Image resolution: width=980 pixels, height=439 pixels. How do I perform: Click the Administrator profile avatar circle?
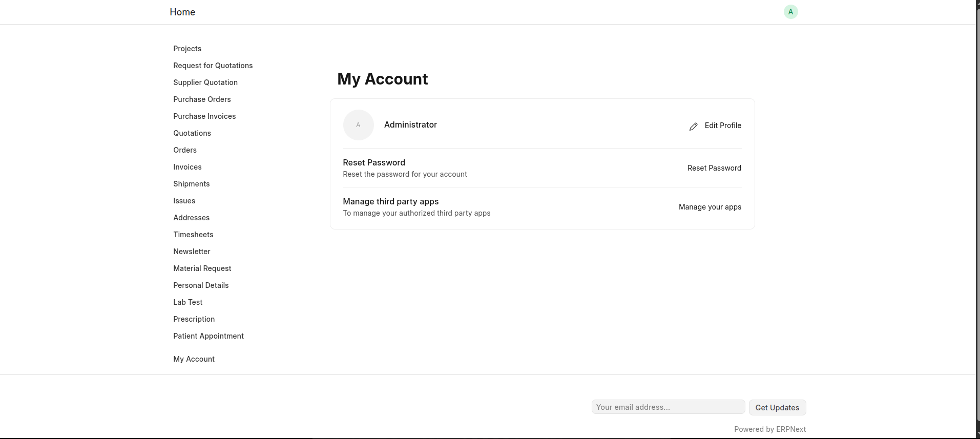pos(358,125)
